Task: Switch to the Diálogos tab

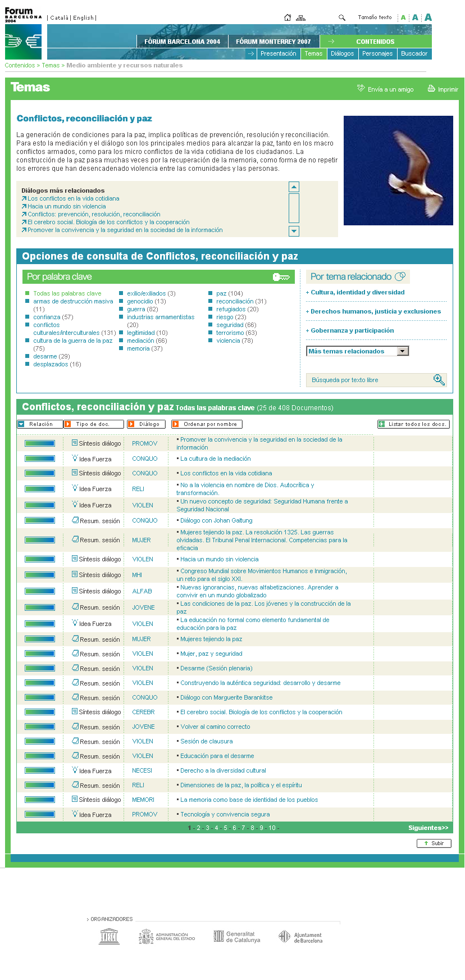Action: [342, 54]
